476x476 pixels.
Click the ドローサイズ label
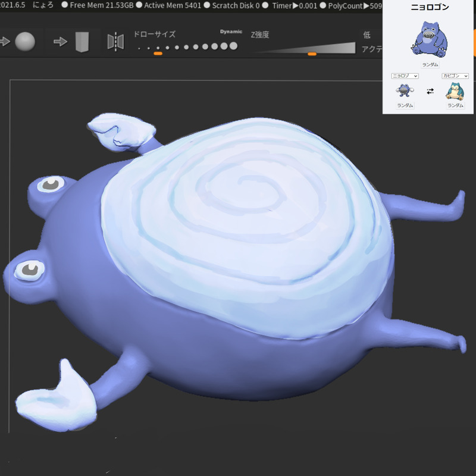[x=155, y=34]
